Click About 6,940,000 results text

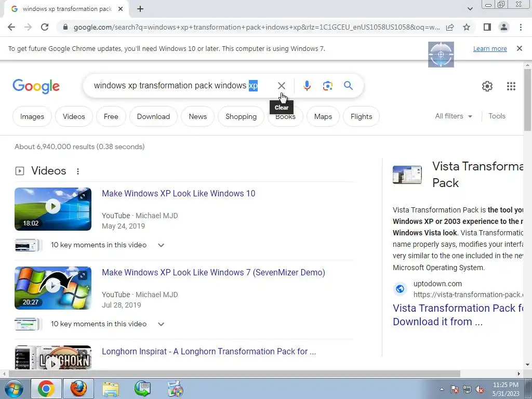coord(79,147)
